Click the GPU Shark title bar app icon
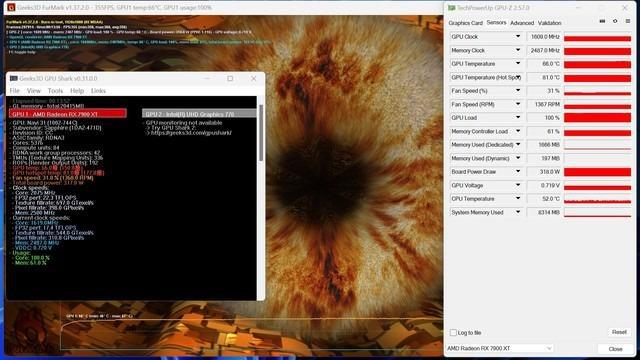The image size is (640, 360). point(13,78)
